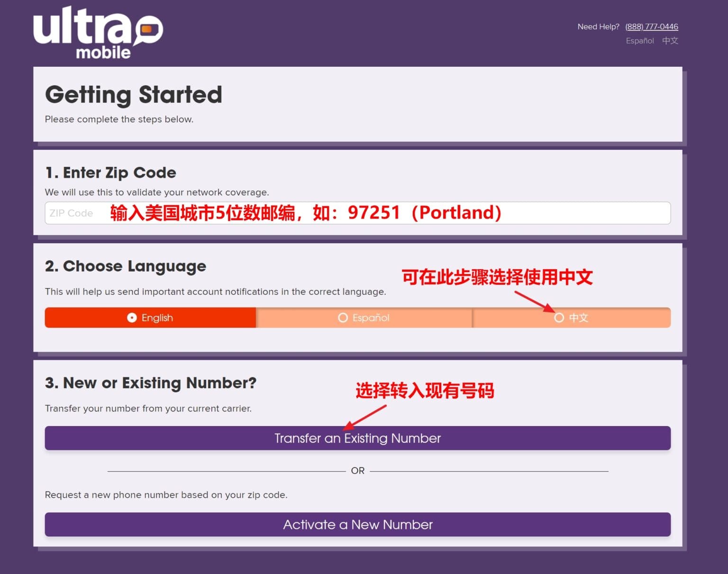The image size is (728, 574).
Task: Switch site language to 中文 in header
Action: pyautogui.click(x=670, y=41)
